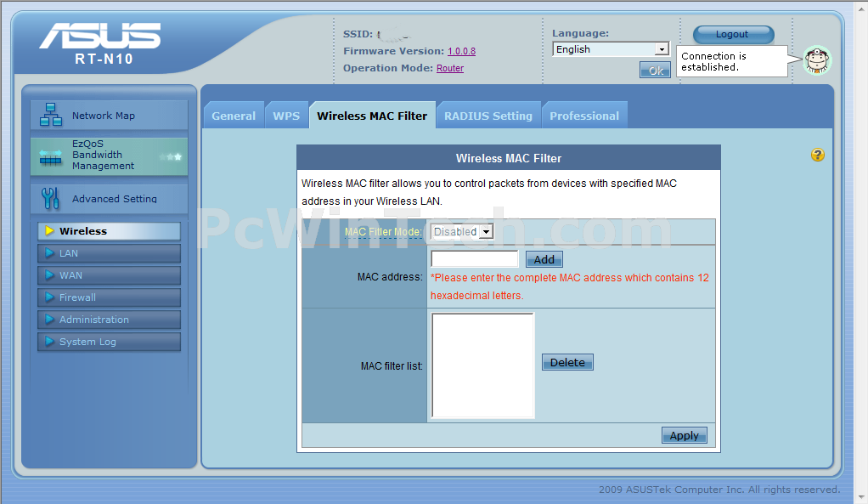This screenshot has width=868, height=504.
Task: Switch to the General tab
Action: coord(234,116)
